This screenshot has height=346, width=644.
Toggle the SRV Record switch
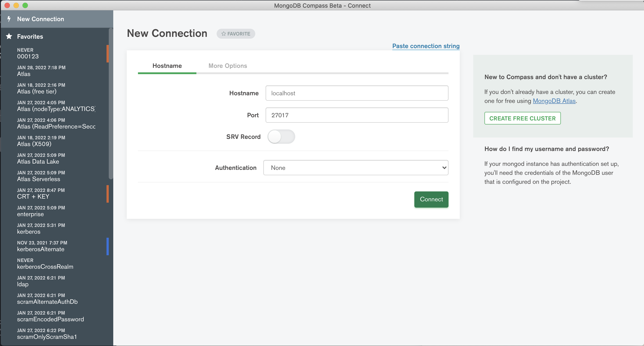pos(281,137)
